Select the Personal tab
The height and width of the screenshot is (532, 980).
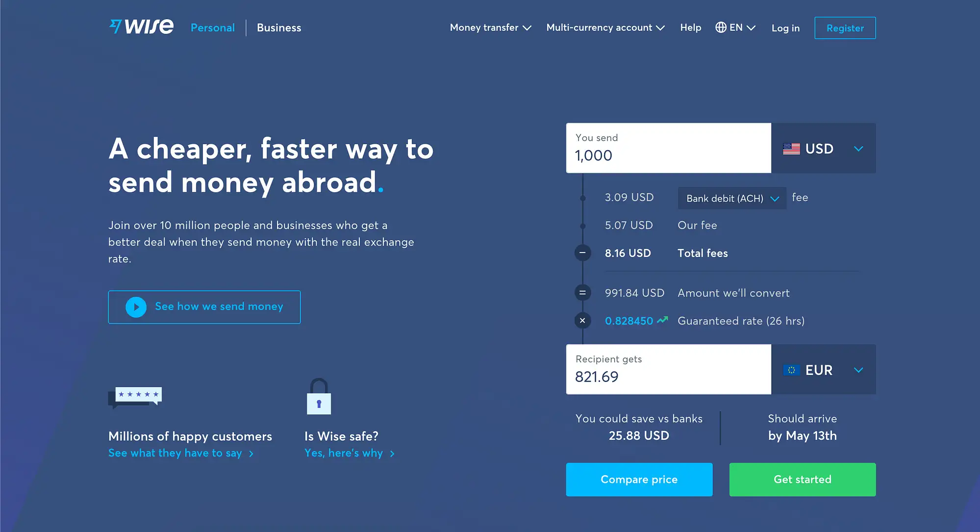[212, 27]
